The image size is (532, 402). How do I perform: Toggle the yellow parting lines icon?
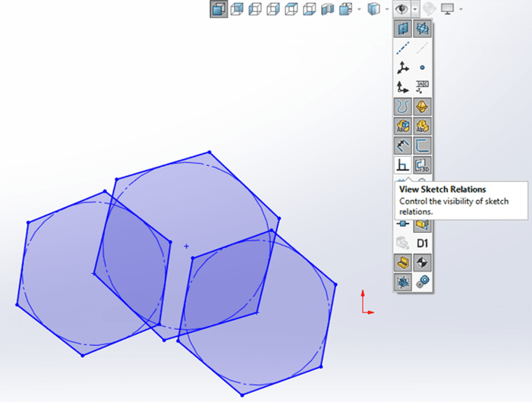[x=423, y=107]
